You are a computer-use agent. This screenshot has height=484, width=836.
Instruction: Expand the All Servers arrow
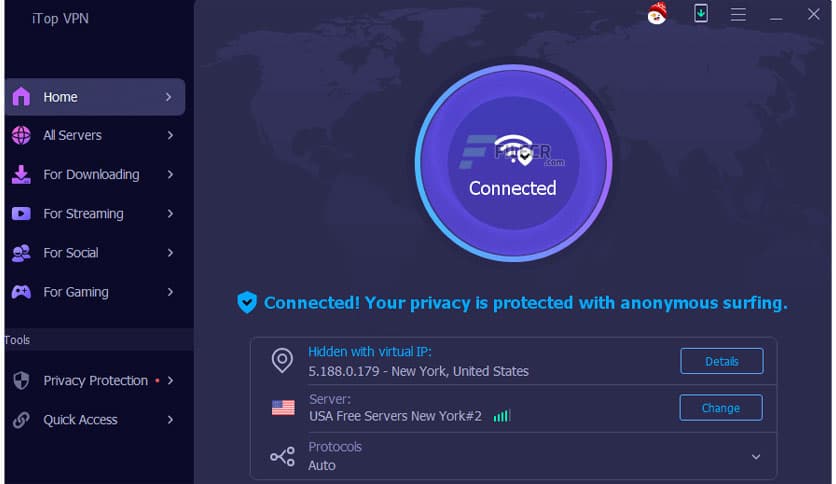(x=170, y=136)
